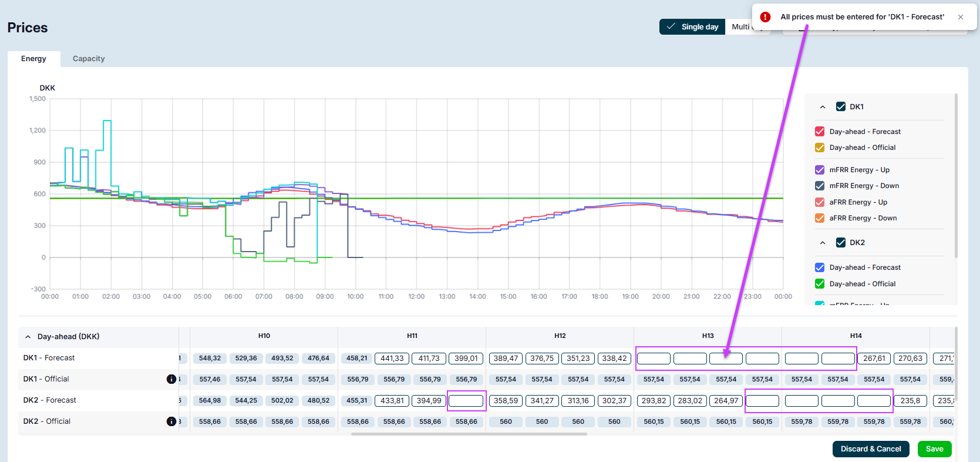Click the info icon beside DK1 - Official

click(x=171, y=379)
